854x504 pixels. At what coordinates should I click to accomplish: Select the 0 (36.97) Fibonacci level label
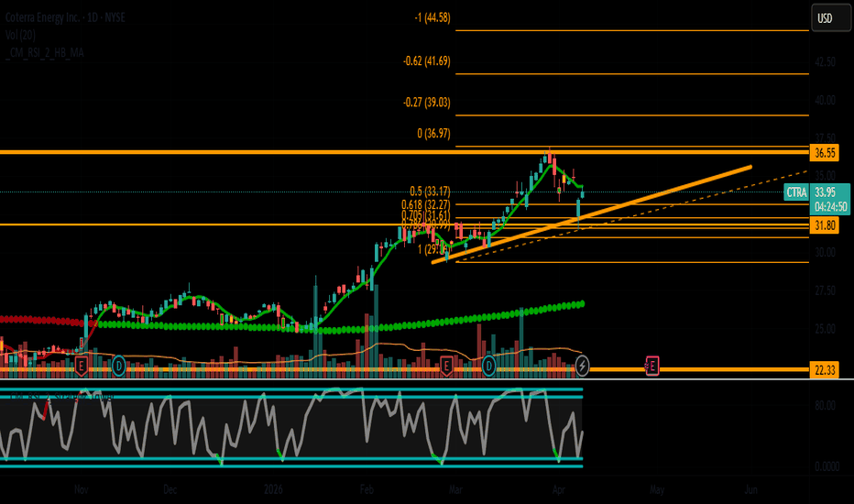[x=433, y=134]
